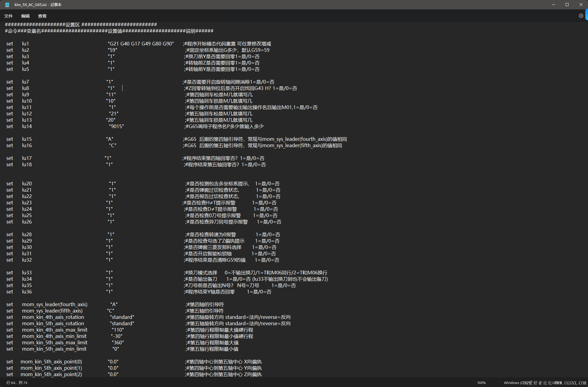Open the 编辑 (Edit) menu

(x=25, y=16)
